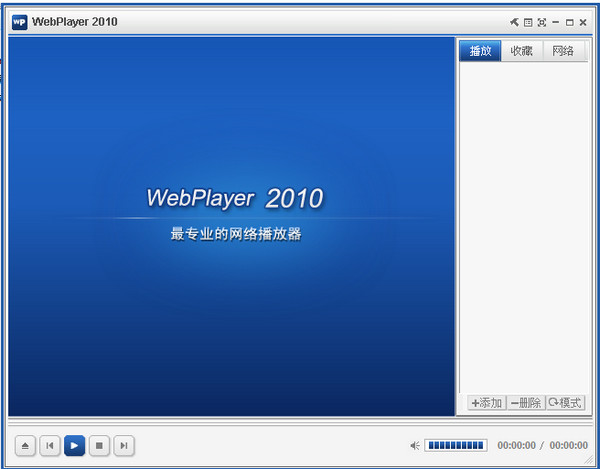Enter fullscreen mode via the title bar icon
Screen dimensions: 600x469
(542, 23)
